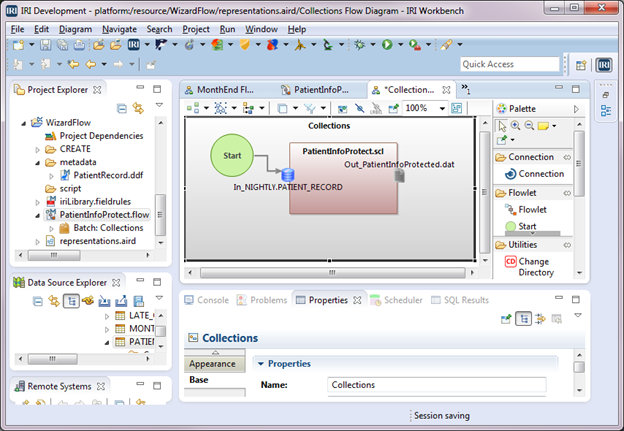Click the Project Explorer horizontal scrollbar thumb
The width and height of the screenshot is (624, 431).
tap(54, 255)
